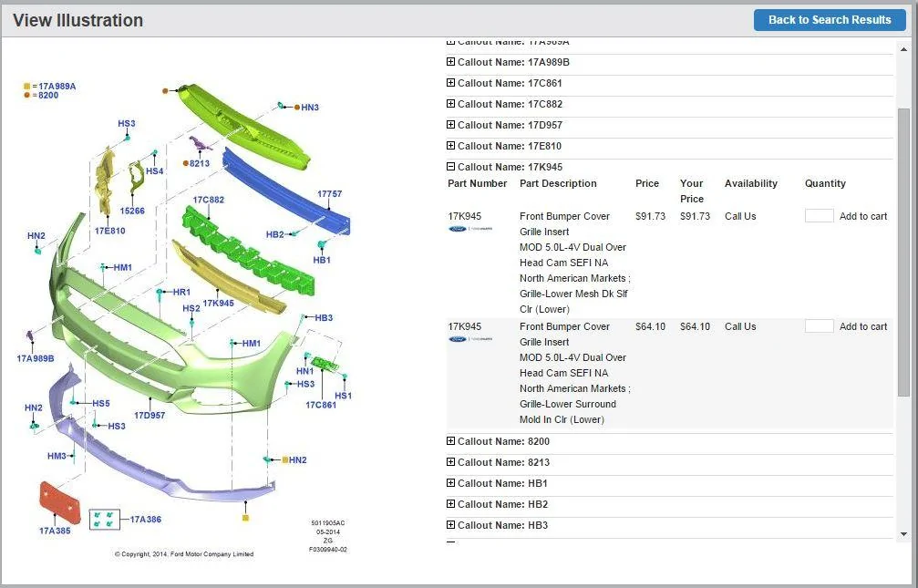Select the 17C882 green absorber part
The height and width of the screenshot is (588, 918).
pos(249,251)
